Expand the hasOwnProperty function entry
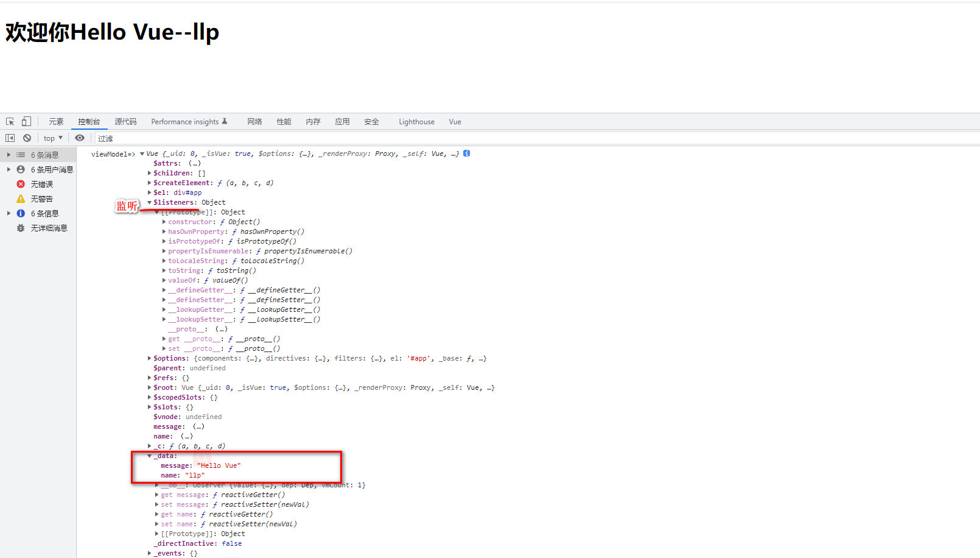The image size is (980, 558). (164, 231)
